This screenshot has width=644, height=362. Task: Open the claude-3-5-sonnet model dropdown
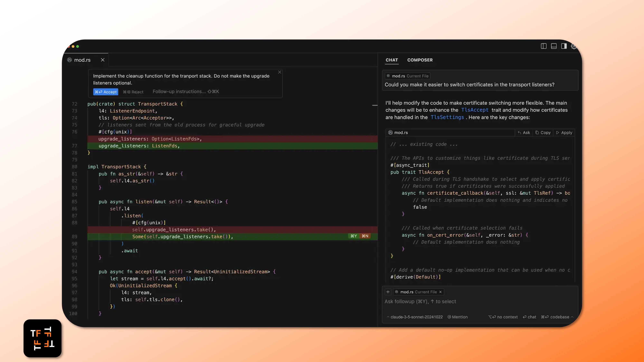coord(415,317)
